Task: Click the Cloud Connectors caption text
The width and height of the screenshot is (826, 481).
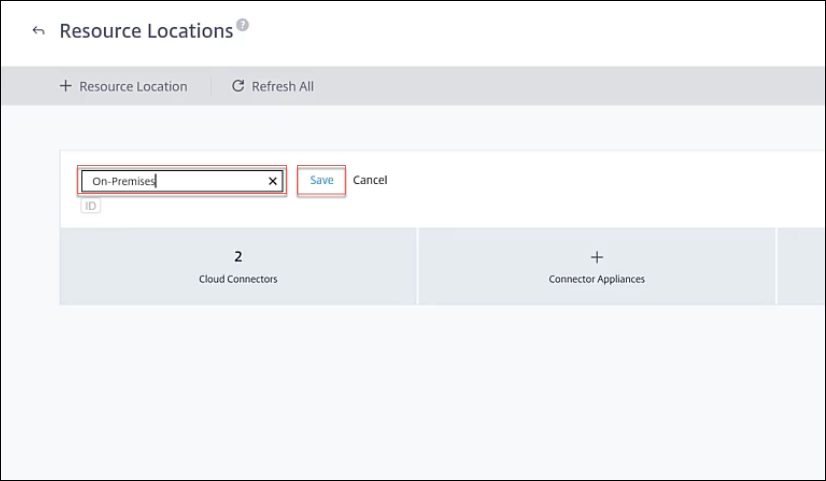Action: point(238,279)
